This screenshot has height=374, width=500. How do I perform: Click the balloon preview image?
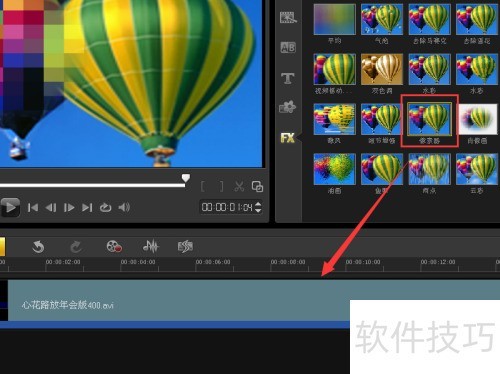pyautogui.click(x=132, y=83)
